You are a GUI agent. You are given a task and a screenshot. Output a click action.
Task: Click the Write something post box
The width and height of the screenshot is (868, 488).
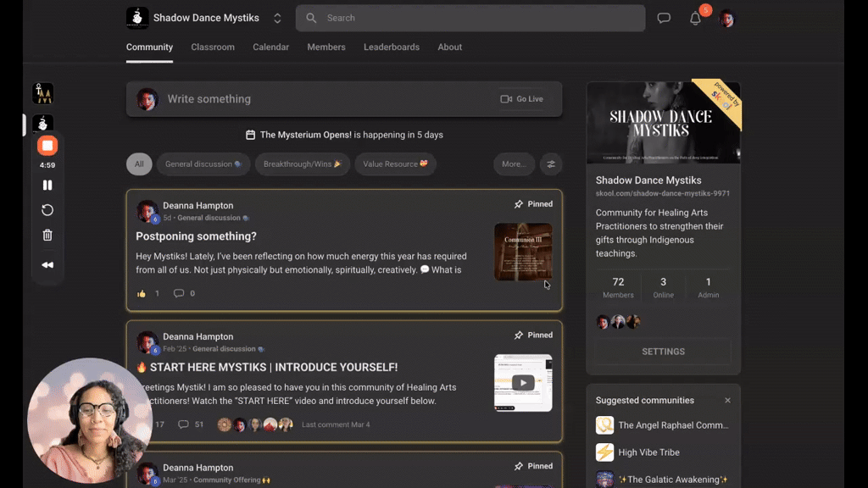pos(344,99)
